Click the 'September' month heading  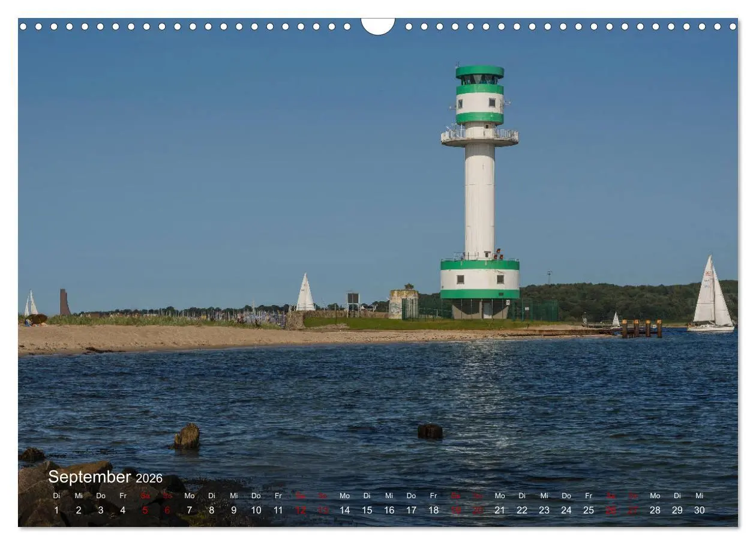(89, 477)
